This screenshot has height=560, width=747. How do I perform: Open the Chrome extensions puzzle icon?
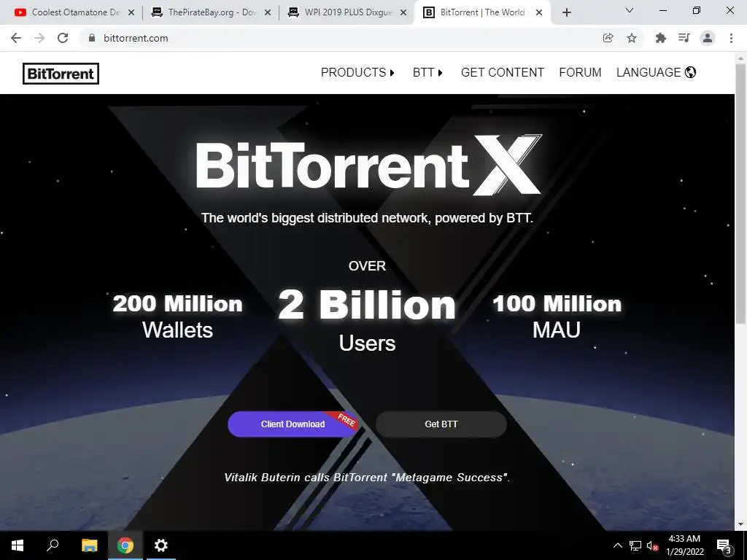[660, 38]
